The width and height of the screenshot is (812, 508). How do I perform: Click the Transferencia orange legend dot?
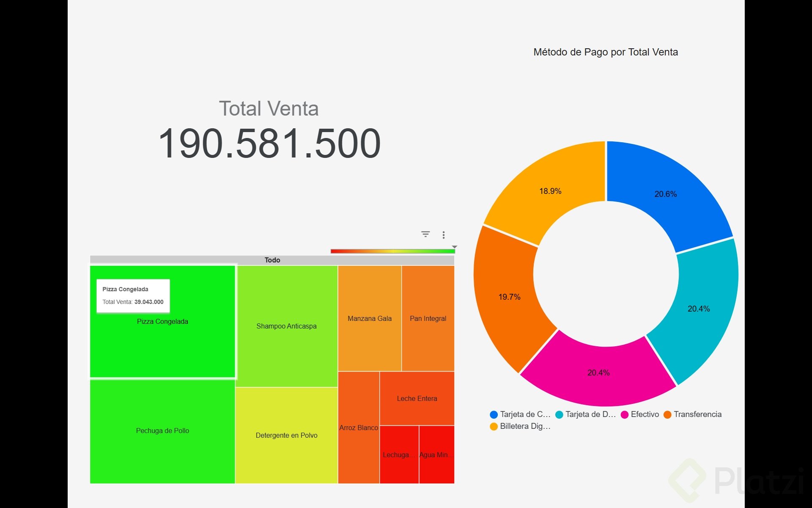[667, 414]
